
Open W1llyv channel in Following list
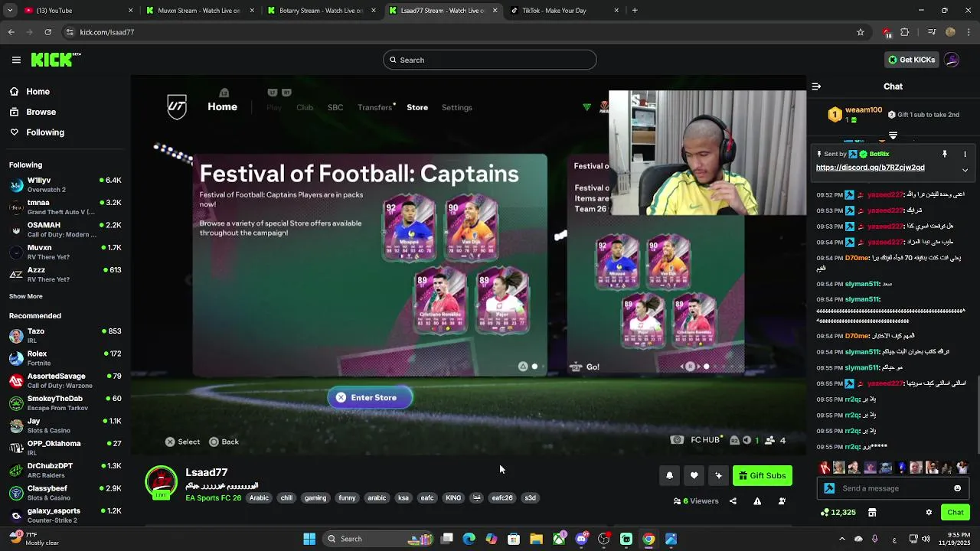click(65, 184)
